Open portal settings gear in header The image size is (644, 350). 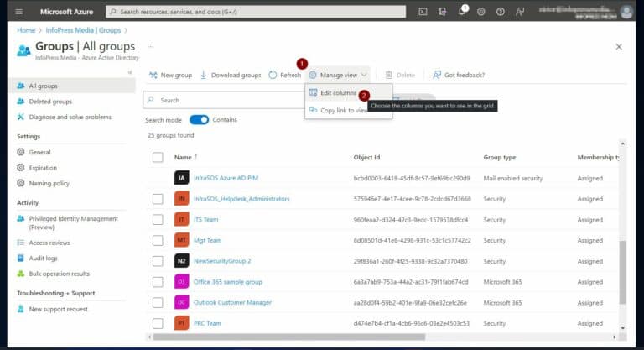pos(481,12)
